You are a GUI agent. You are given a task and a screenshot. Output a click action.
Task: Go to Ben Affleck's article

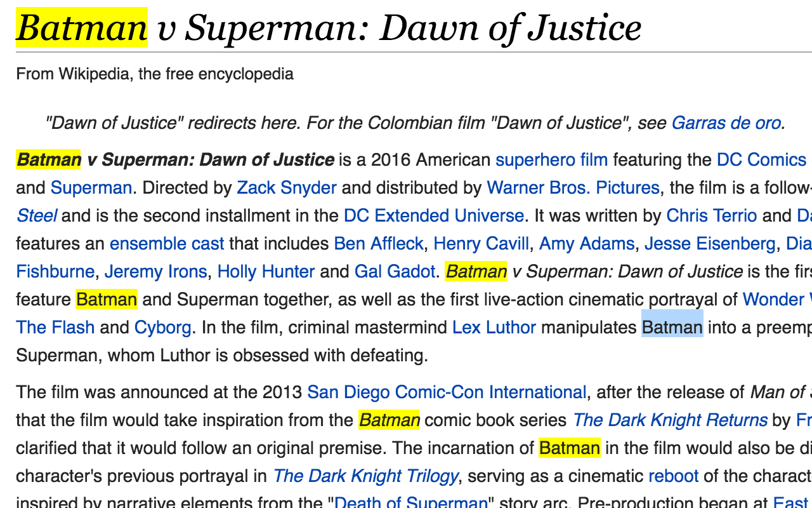379,243
